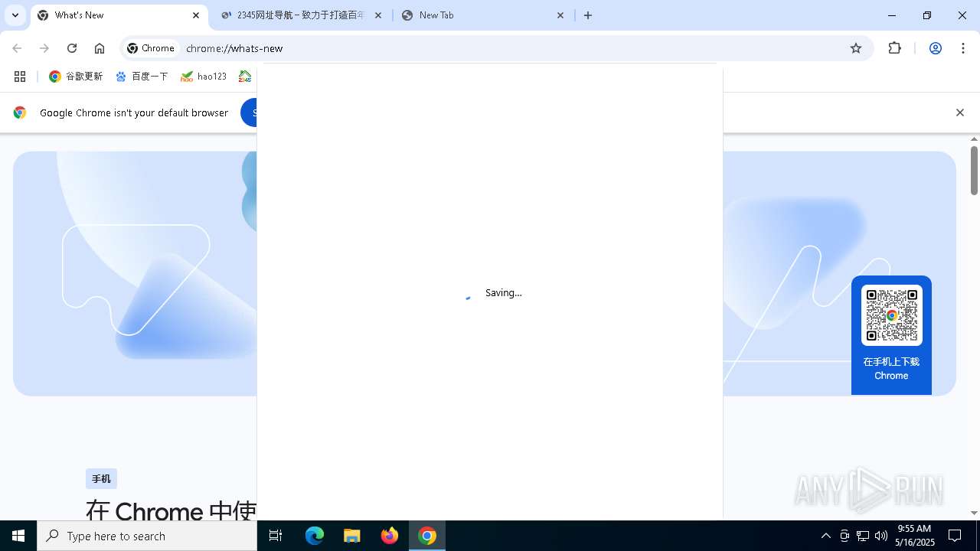
Task: Open the Action Center notifications icon
Action: 955,536
